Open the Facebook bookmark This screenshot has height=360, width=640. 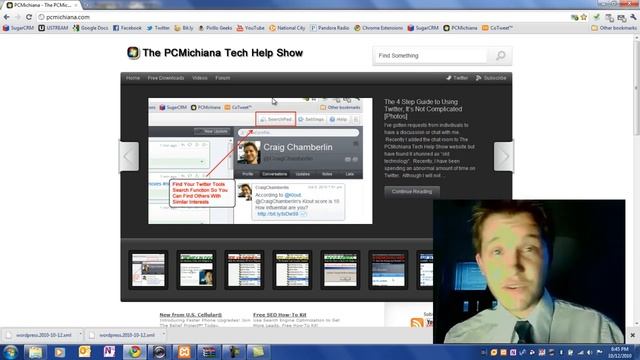pos(127,28)
